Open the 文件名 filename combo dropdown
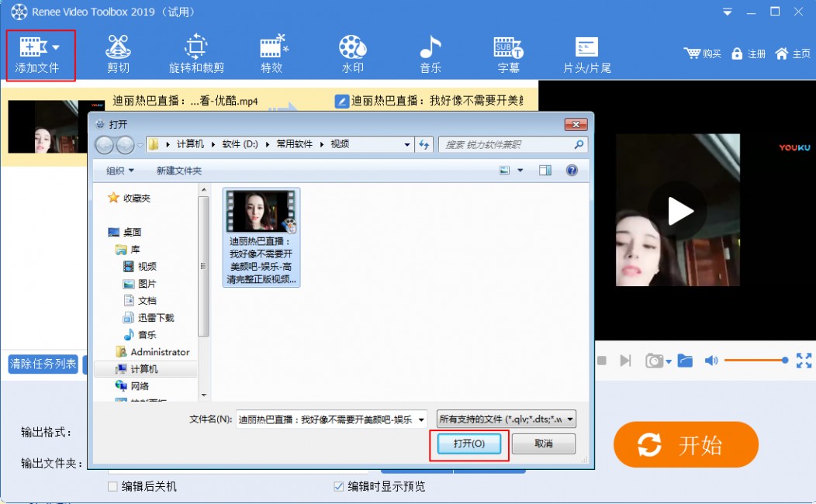The image size is (816, 504). (x=421, y=419)
